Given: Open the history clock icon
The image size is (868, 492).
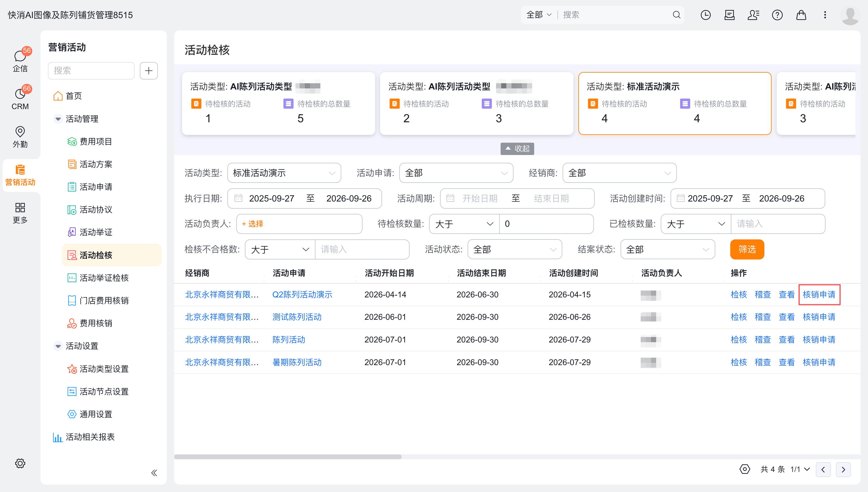Looking at the screenshot, I should (706, 15).
